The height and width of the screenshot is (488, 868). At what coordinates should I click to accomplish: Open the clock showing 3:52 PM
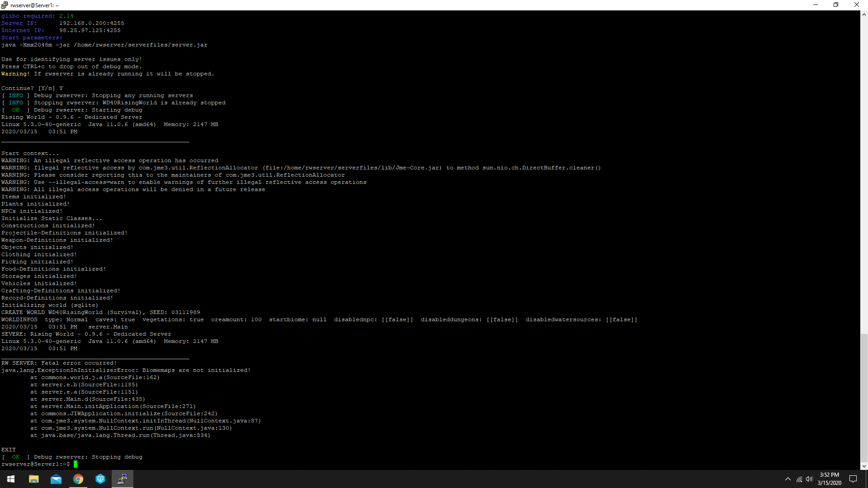pyautogui.click(x=829, y=479)
